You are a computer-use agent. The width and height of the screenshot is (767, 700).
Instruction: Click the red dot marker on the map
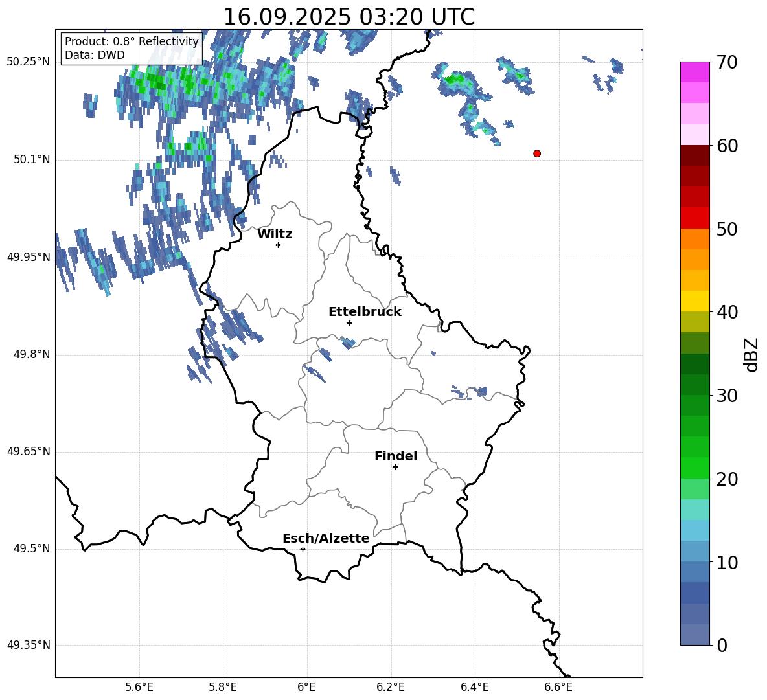[x=537, y=153]
